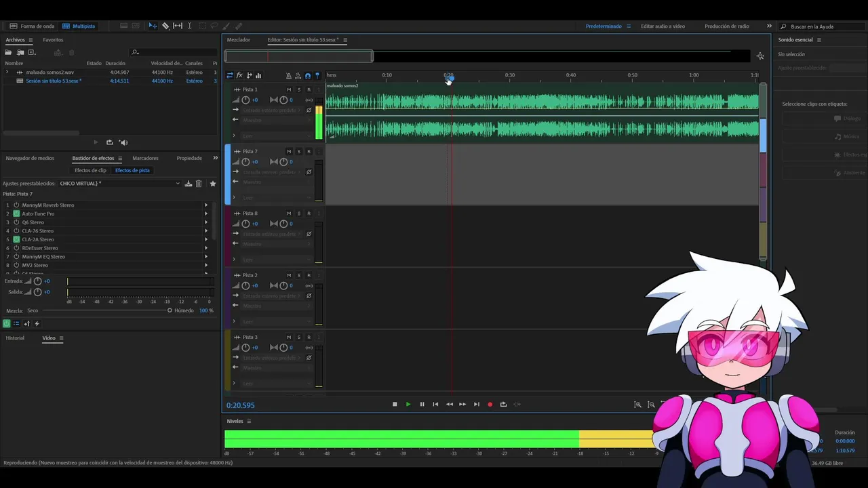Open the Favoritos tab

[53, 40]
